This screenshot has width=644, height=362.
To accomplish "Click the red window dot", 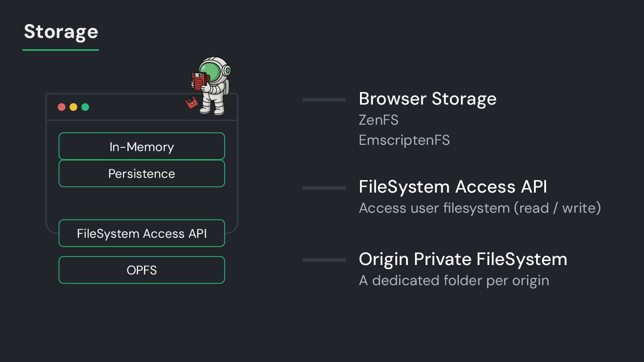I will (62, 107).
